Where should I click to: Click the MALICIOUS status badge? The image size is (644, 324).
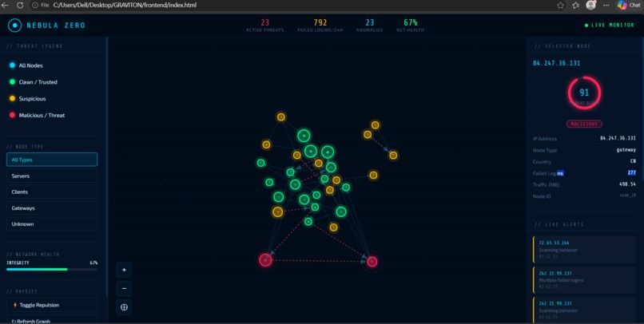click(584, 124)
